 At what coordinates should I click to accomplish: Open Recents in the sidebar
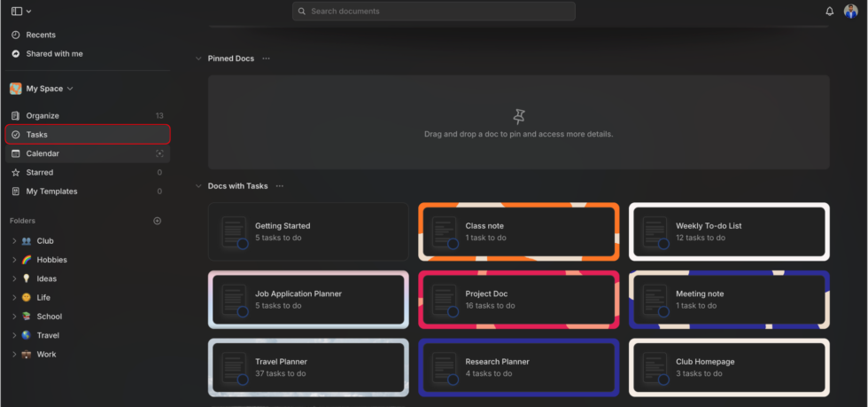click(x=41, y=35)
